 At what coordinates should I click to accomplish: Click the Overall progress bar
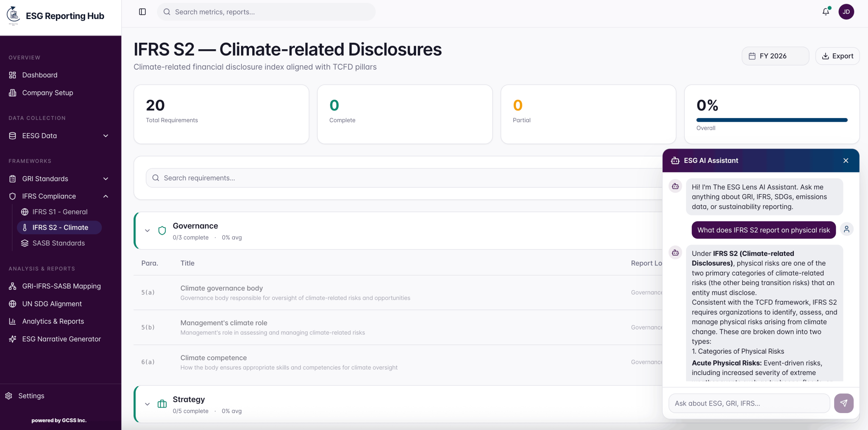coord(772,120)
